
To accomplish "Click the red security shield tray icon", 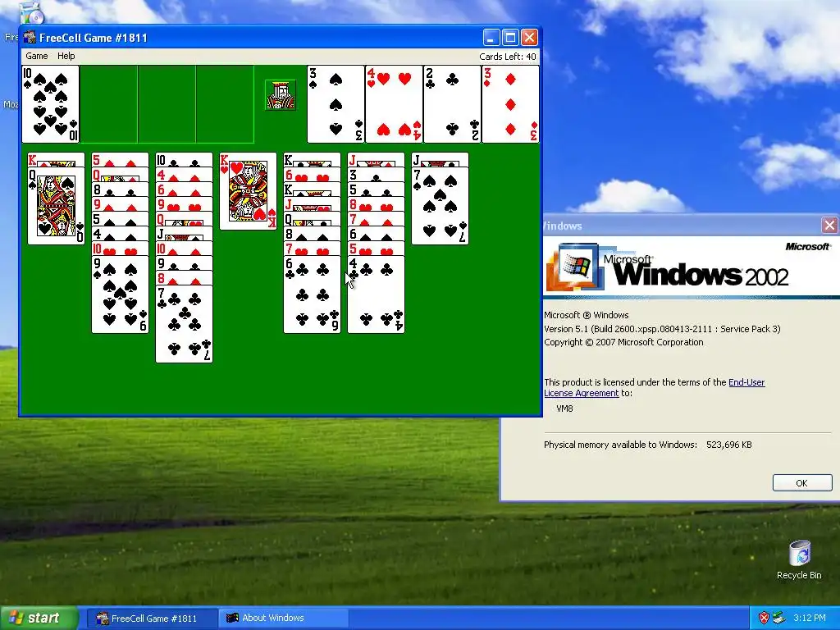I will pyautogui.click(x=764, y=619).
